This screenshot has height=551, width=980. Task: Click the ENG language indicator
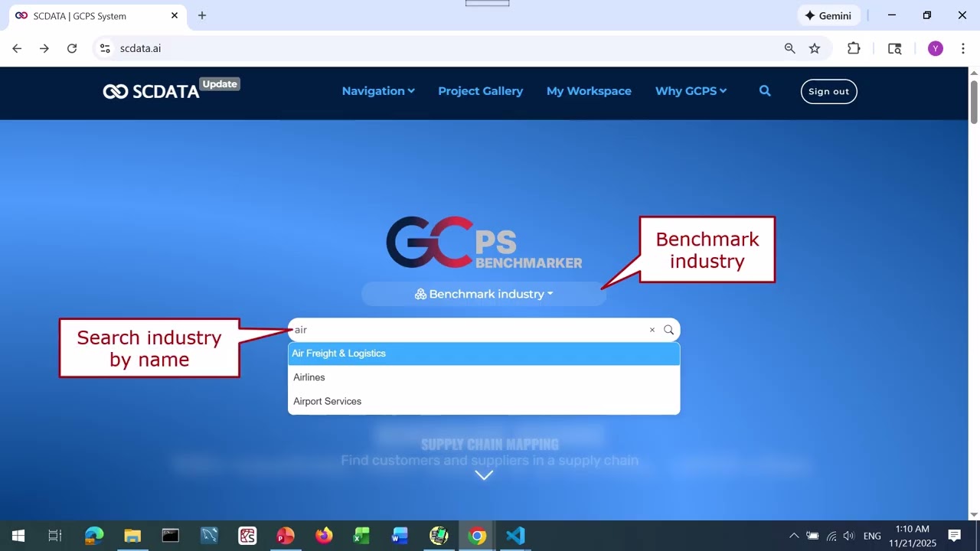pyautogui.click(x=872, y=536)
